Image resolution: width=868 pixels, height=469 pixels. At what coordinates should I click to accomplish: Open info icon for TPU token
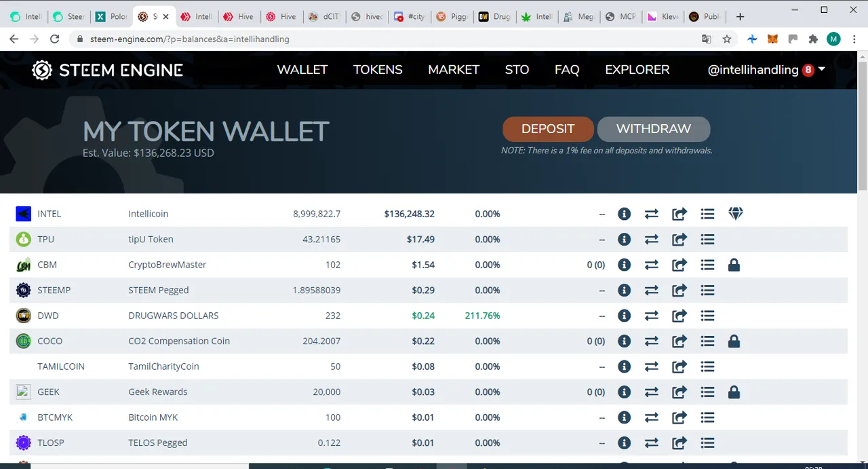pos(625,239)
